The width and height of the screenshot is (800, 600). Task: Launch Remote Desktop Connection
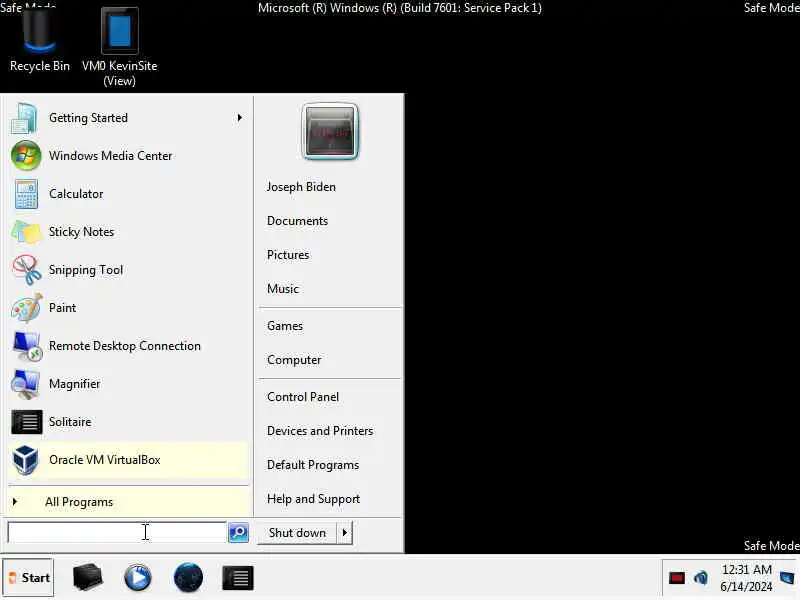128,346
